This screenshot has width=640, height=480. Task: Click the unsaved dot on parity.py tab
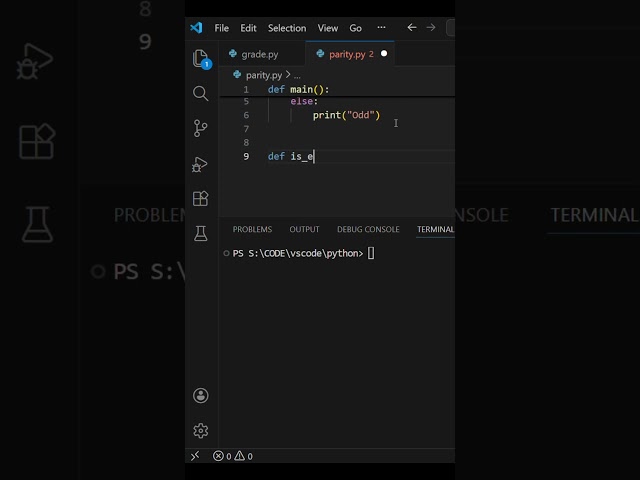click(384, 53)
